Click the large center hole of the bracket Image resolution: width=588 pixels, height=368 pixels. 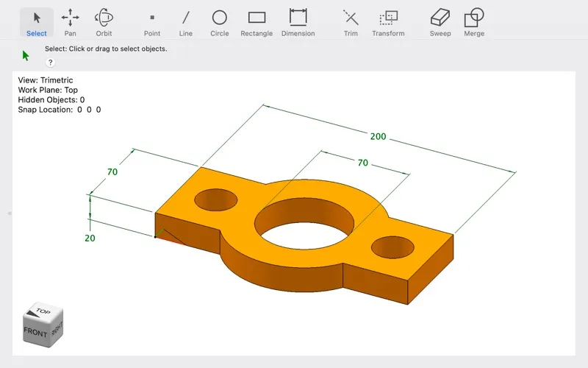tap(304, 224)
